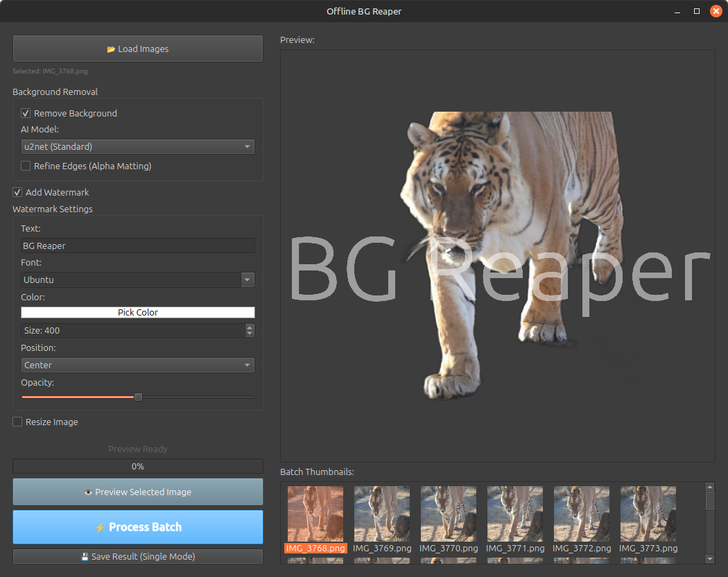Decrease the watermark Size with down arrow

[x=250, y=334]
